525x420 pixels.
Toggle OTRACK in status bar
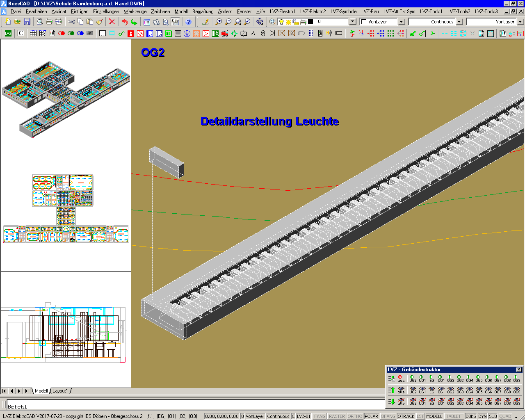click(406, 416)
